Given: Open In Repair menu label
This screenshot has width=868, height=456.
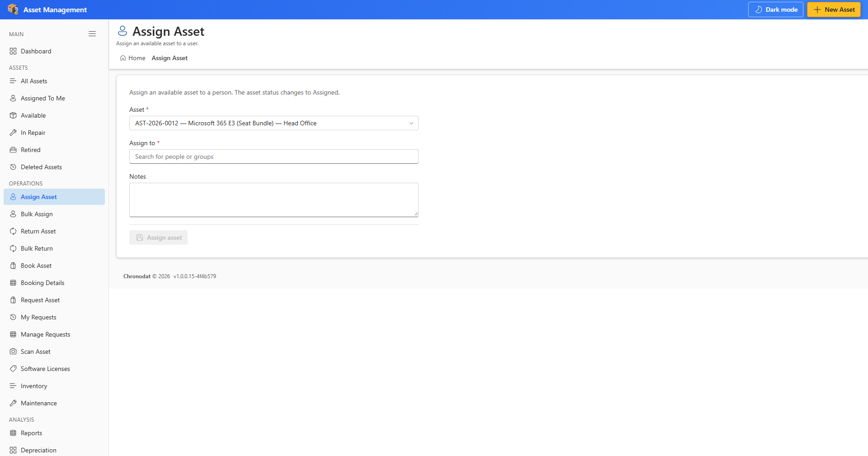Looking at the screenshot, I should (x=33, y=133).
